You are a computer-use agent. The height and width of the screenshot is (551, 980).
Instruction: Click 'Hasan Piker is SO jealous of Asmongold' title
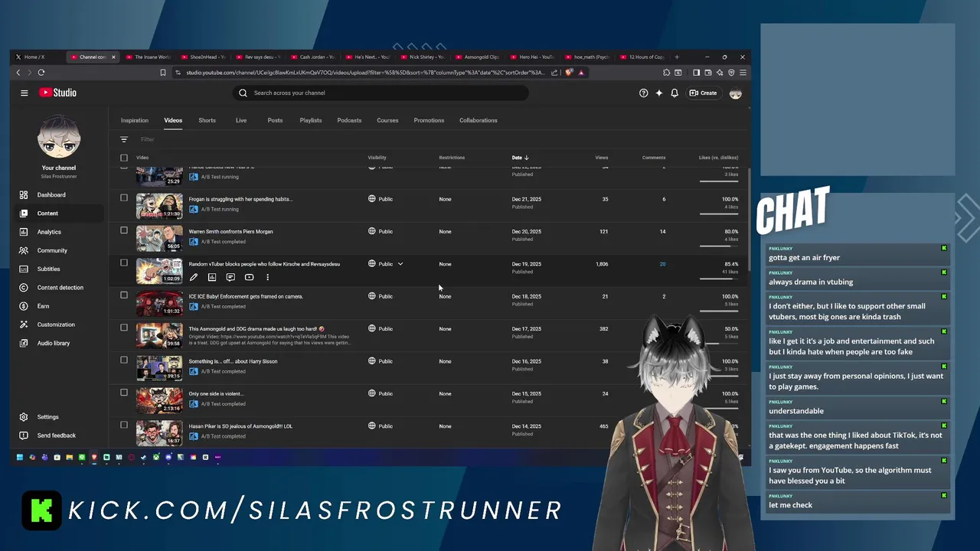(x=240, y=426)
